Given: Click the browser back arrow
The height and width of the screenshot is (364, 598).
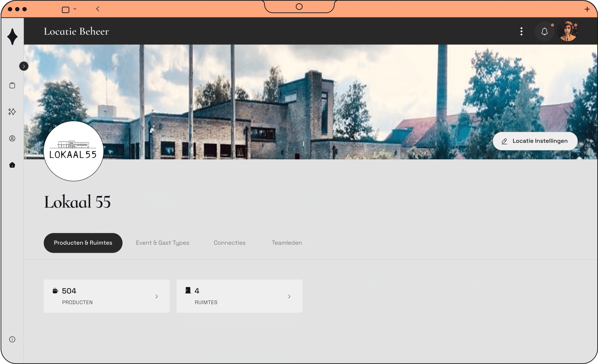Looking at the screenshot, I should [x=98, y=9].
